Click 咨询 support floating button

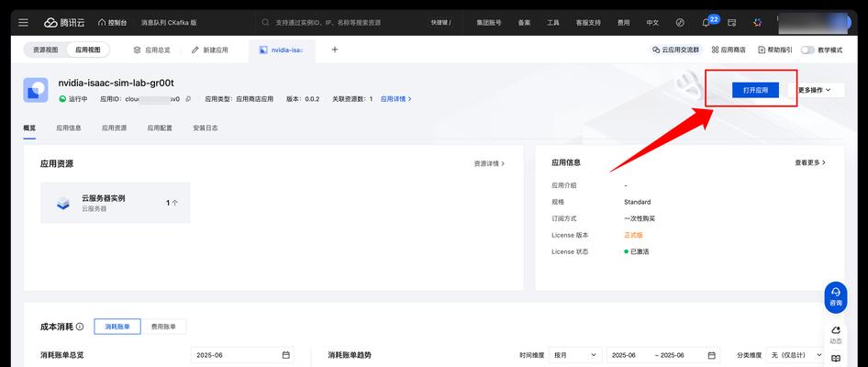pyautogui.click(x=835, y=296)
